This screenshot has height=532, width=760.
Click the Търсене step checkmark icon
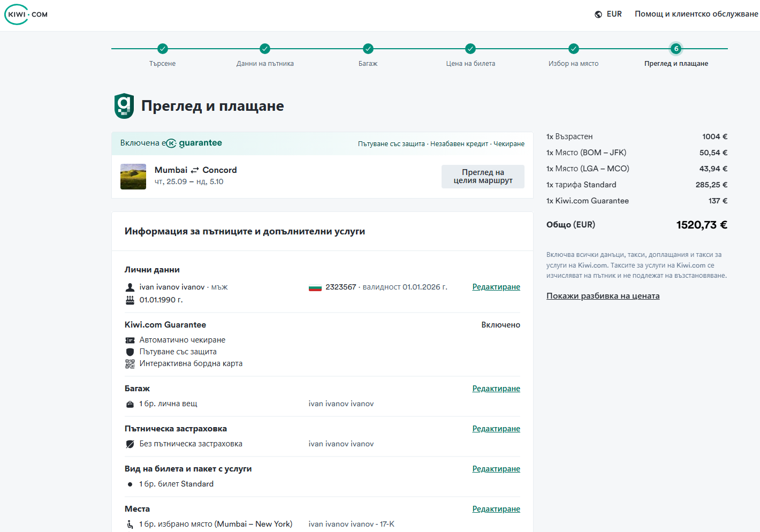pyautogui.click(x=163, y=49)
